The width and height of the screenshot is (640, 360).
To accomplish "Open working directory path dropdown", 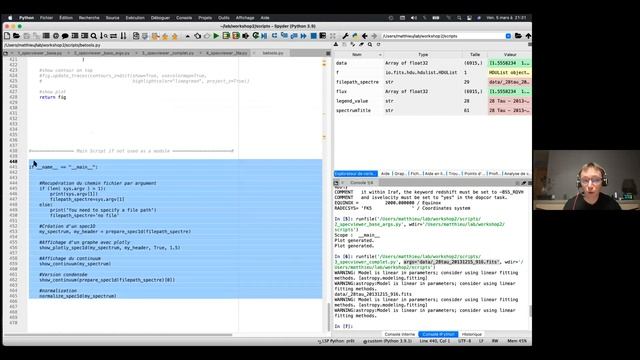I will [x=508, y=36].
